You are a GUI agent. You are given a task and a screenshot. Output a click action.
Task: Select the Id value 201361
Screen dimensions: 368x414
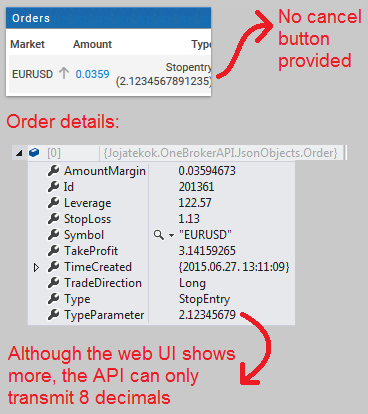[196, 187]
